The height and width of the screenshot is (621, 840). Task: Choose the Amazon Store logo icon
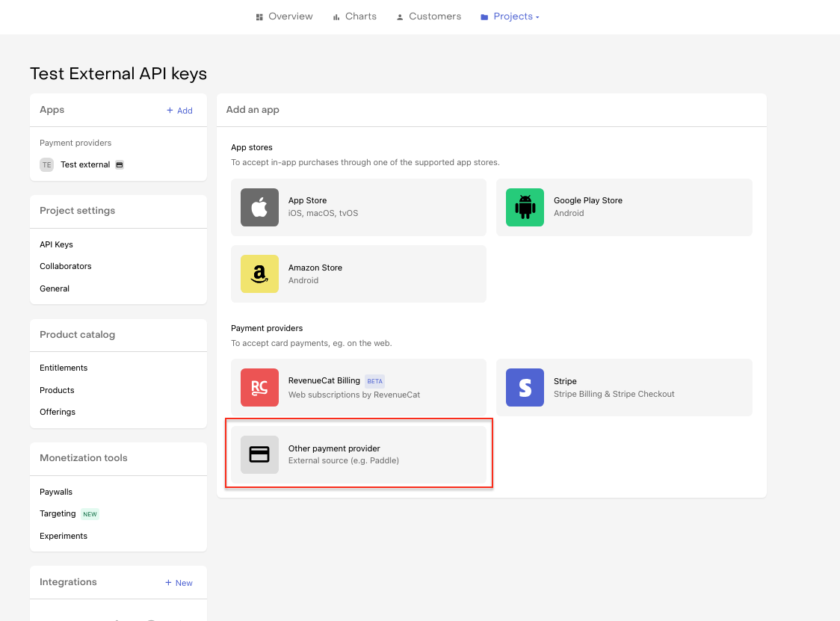click(259, 274)
